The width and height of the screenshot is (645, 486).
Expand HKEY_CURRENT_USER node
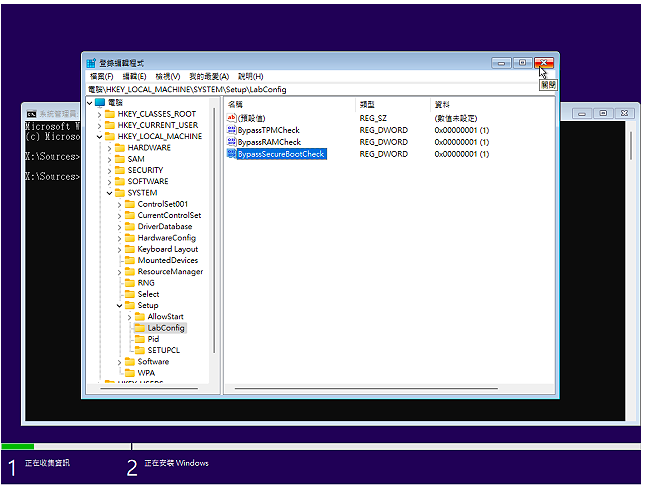click(99, 125)
